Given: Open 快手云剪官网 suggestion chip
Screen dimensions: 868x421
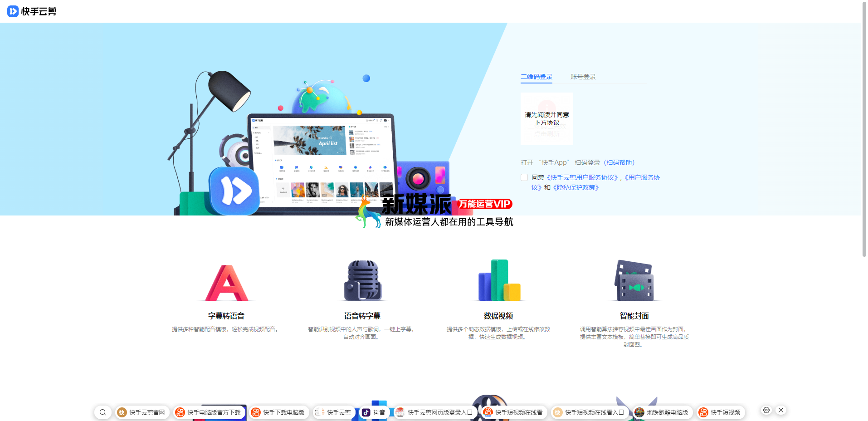Looking at the screenshot, I should click(142, 412).
